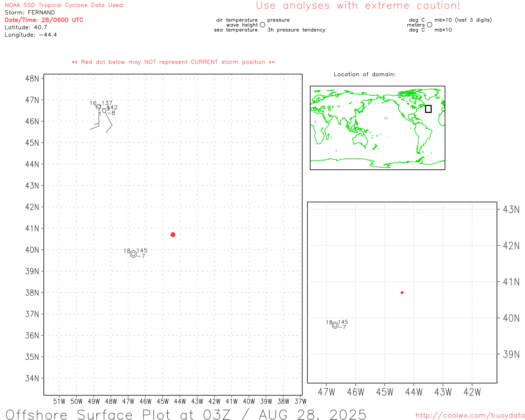
Task: Click the '39N' label on the zoomed inset axis
Action: (511, 354)
